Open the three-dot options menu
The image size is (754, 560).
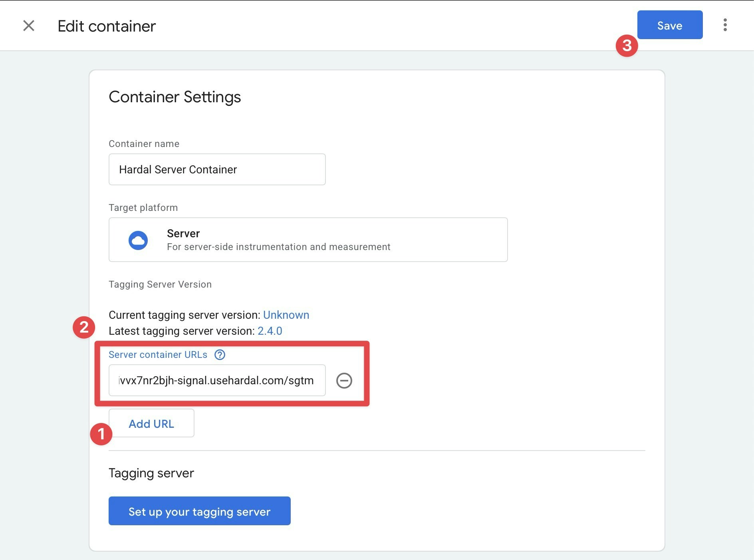point(725,25)
